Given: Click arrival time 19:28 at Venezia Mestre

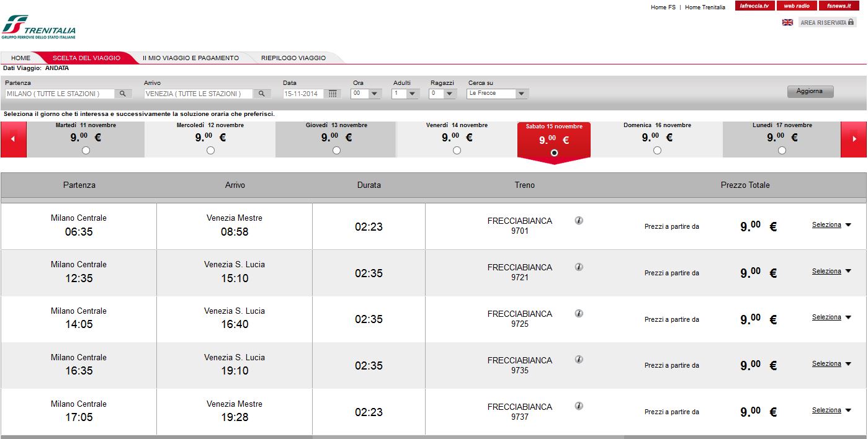Looking at the screenshot, I should (235, 417).
